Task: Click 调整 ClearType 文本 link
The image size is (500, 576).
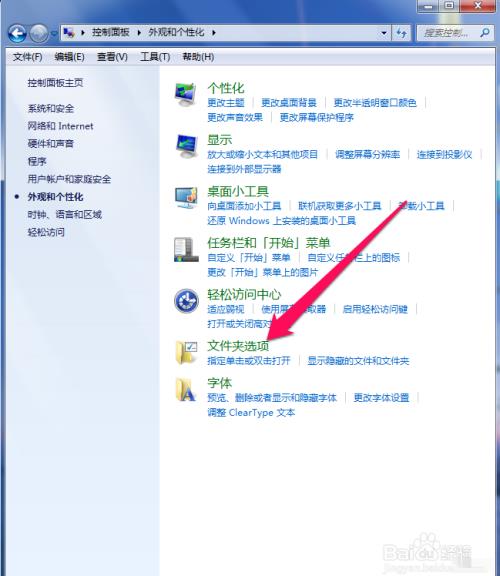Action: (x=251, y=413)
